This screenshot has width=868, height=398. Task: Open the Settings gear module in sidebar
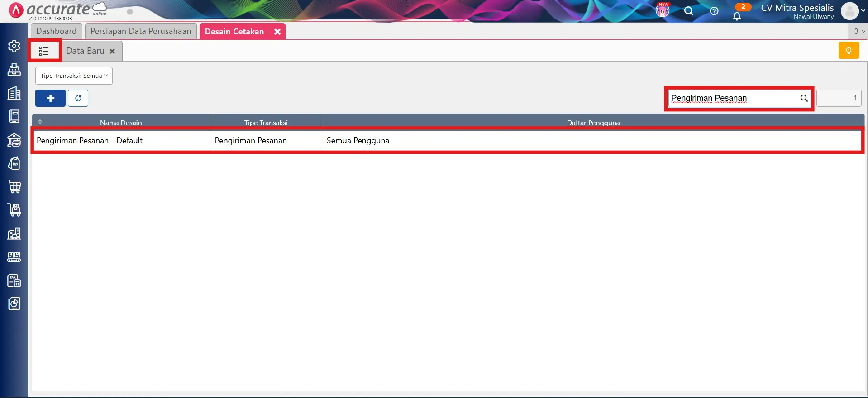coord(14,46)
